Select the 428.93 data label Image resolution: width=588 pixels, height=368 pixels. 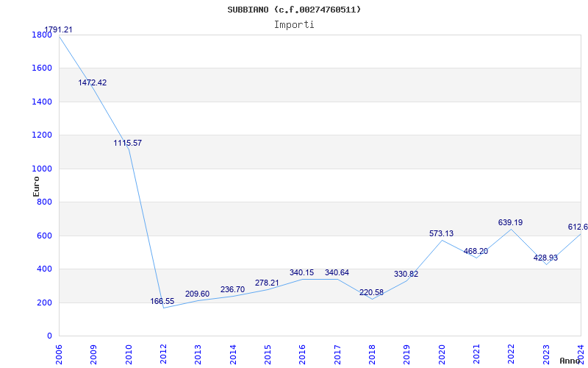[545, 258]
